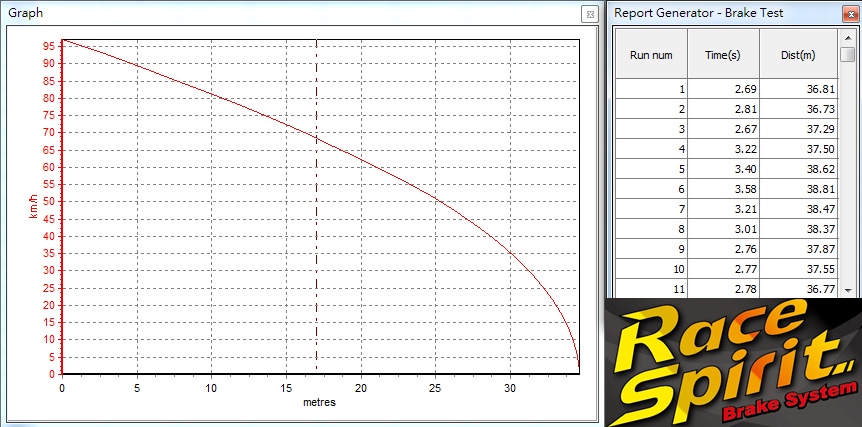The height and width of the screenshot is (427, 862).
Task: Select run number 1 cell
Action: click(651, 89)
